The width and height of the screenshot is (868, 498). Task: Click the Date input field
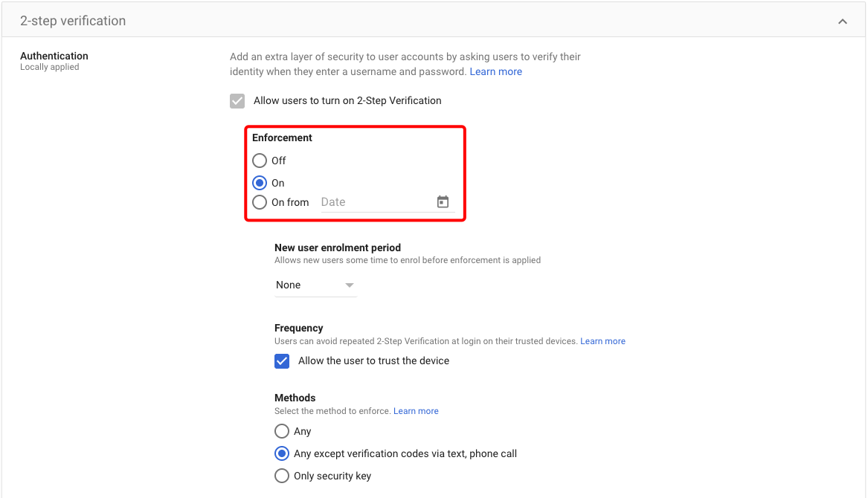pos(376,202)
